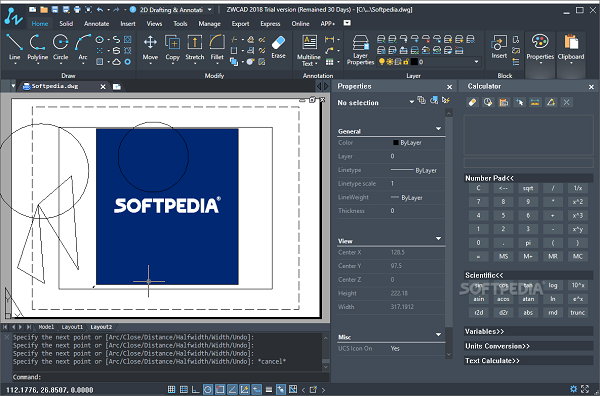Image resolution: width=600 pixels, height=396 pixels.
Task: Click the Clear eraser icon in Calculator
Action: point(473,102)
